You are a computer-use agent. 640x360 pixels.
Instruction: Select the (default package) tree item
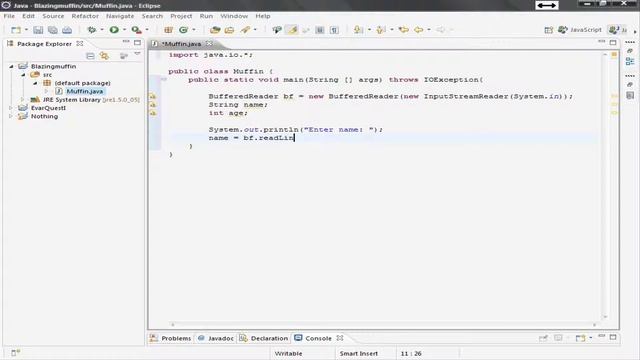[x=82, y=83]
